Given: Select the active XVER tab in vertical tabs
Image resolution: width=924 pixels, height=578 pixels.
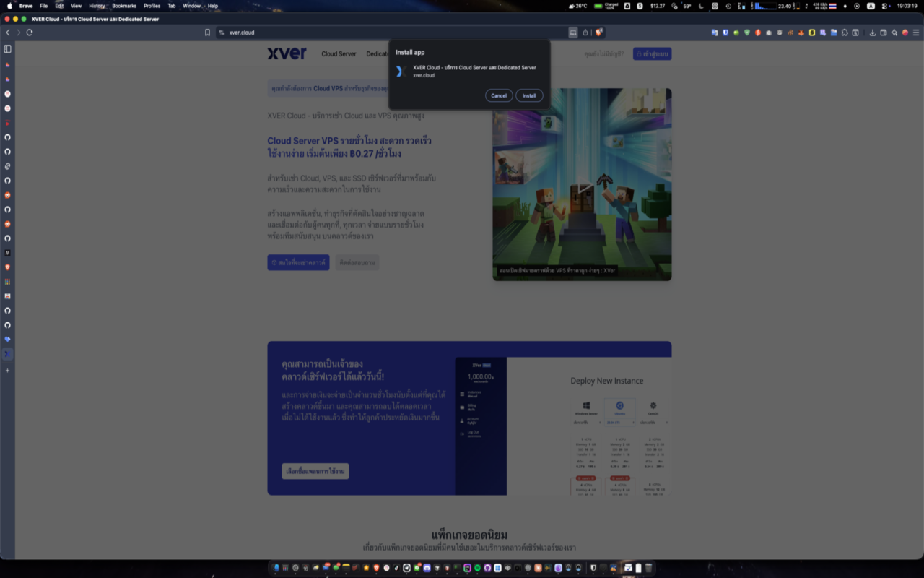Looking at the screenshot, I should coord(8,354).
